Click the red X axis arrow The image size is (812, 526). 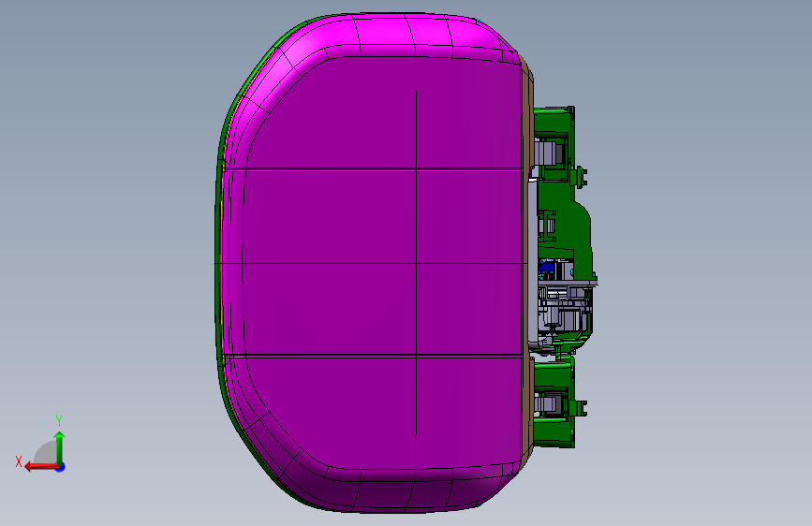[x=41, y=466]
